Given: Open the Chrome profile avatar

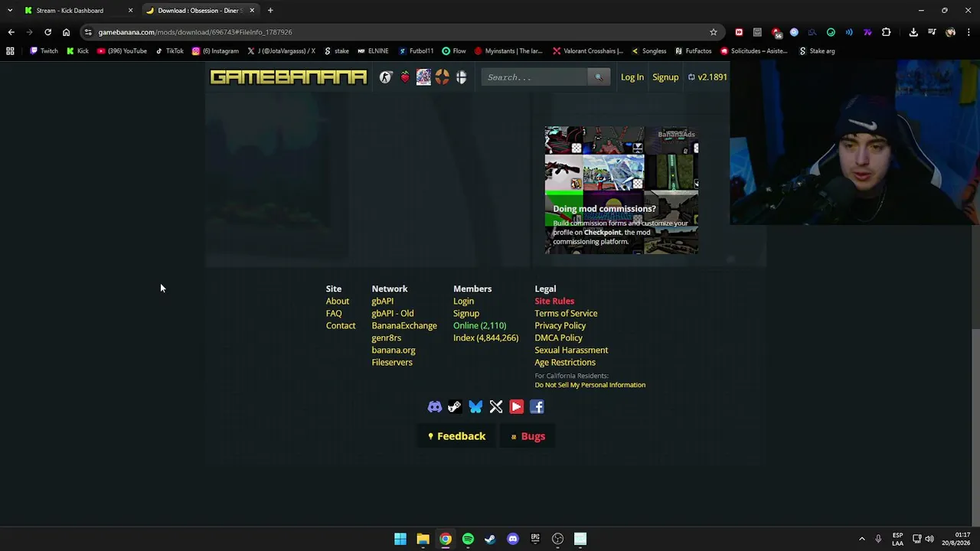Looking at the screenshot, I should 950,32.
